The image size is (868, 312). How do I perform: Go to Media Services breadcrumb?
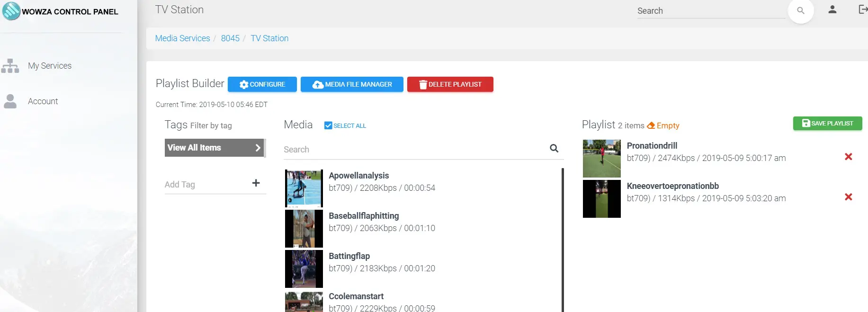pyautogui.click(x=182, y=38)
